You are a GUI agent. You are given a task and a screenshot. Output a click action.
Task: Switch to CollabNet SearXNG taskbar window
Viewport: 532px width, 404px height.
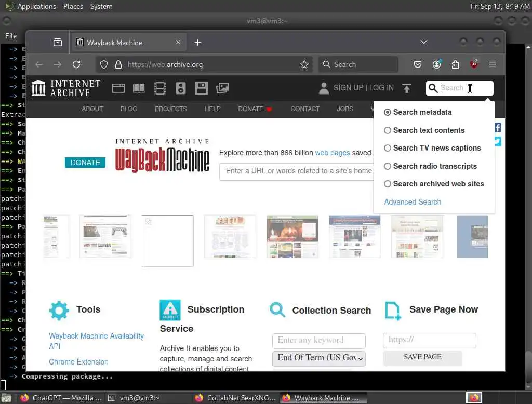235,398
